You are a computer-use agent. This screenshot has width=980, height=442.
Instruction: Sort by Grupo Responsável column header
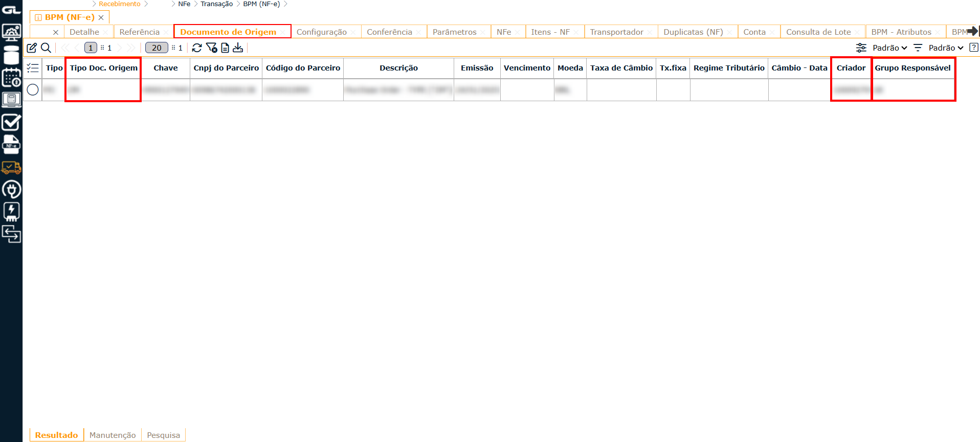point(912,68)
